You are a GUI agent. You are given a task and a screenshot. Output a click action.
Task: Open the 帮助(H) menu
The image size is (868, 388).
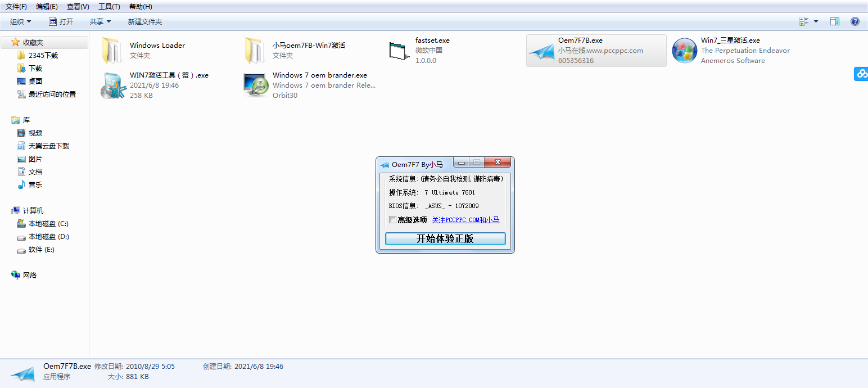[x=141, y=6]
